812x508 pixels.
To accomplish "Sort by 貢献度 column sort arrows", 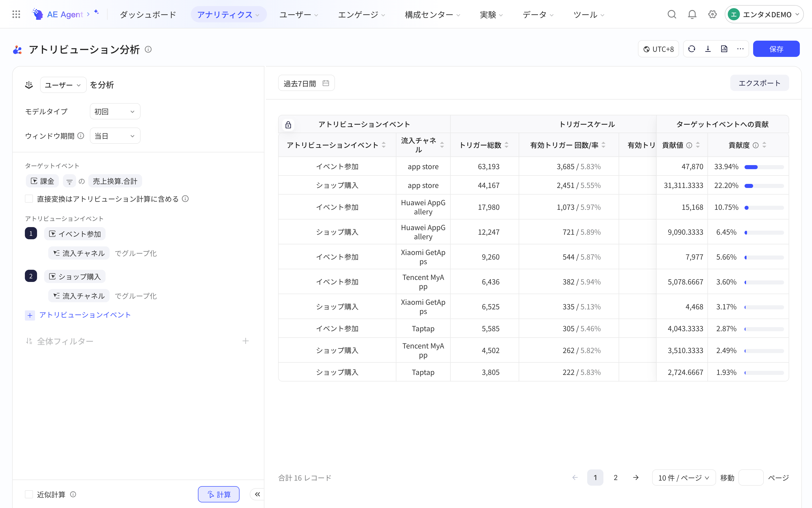I will coord(764,145).
